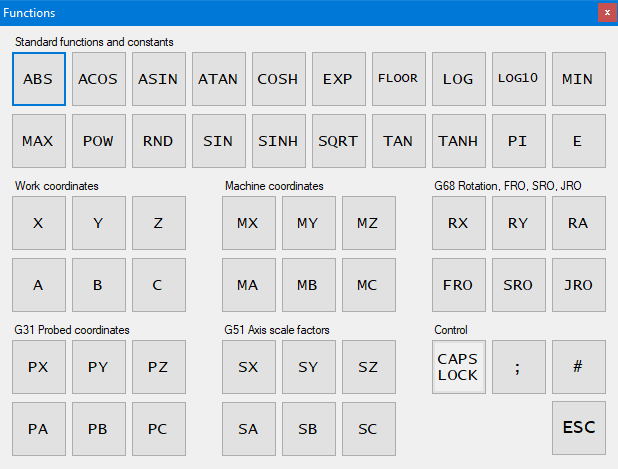Choose the JRO override button
The image size is (618, 469).
[x=578, y=285]
